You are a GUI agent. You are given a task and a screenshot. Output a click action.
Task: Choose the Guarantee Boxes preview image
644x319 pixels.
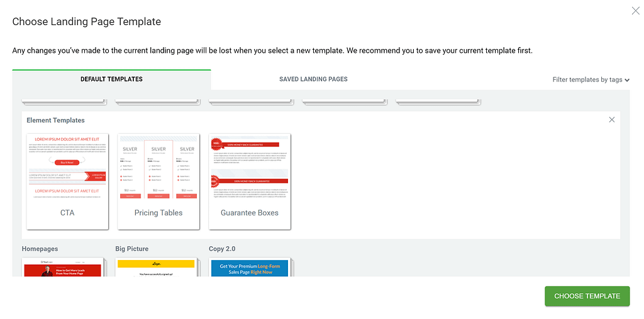250,168
